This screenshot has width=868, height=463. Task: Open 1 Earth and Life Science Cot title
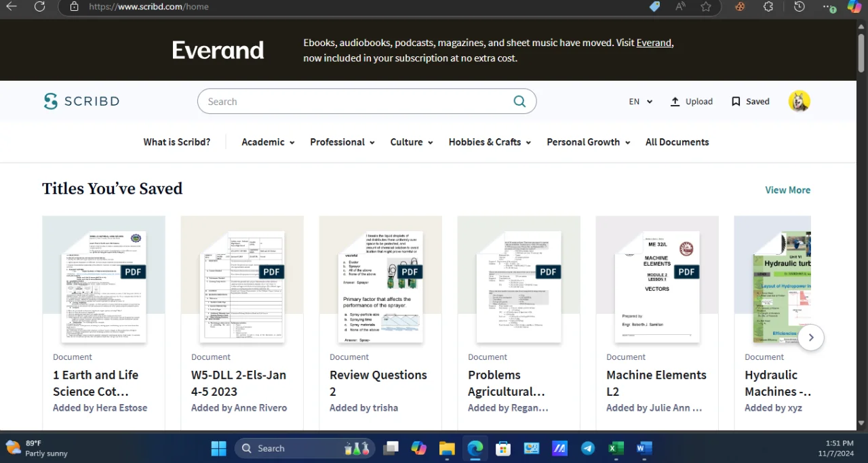96,383
